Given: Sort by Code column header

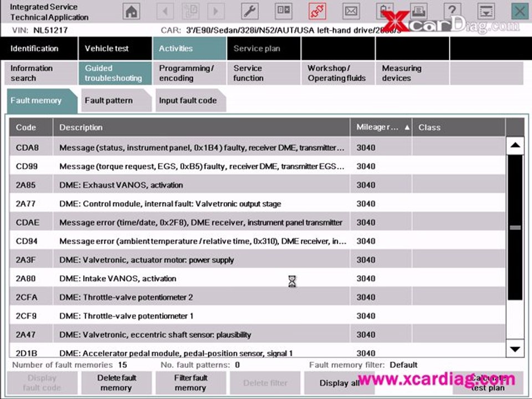Looking at the screenshot, I should point(31,127).
